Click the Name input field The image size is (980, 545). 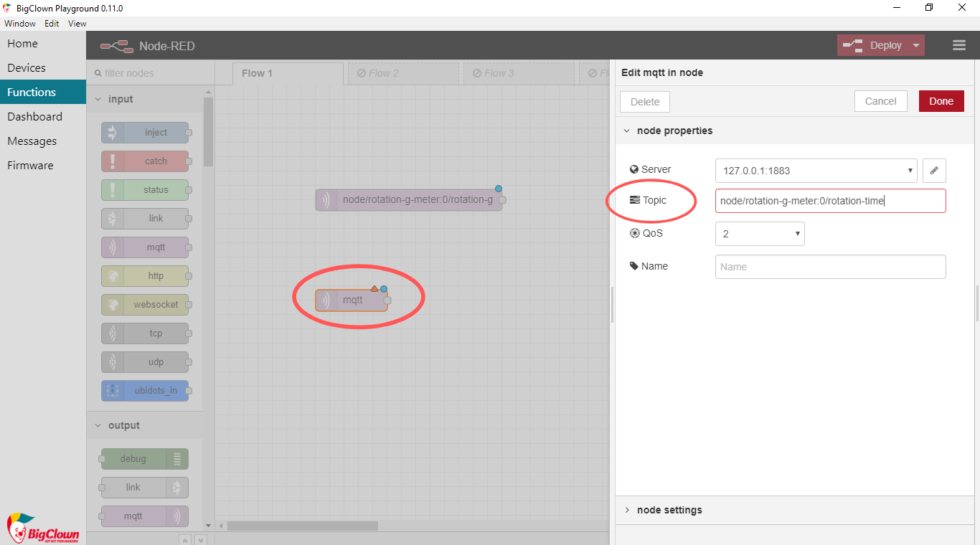831,267
